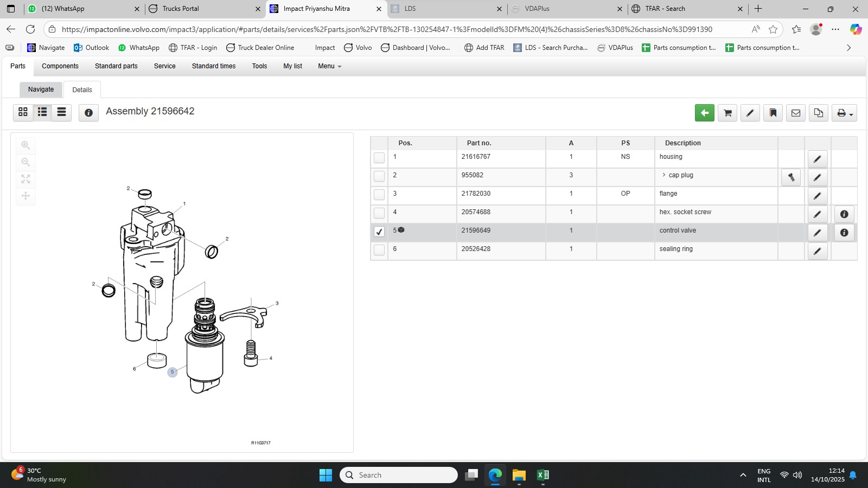Open Excel from the Windows taskbar

pyautogui.click(x=542, y=475)
